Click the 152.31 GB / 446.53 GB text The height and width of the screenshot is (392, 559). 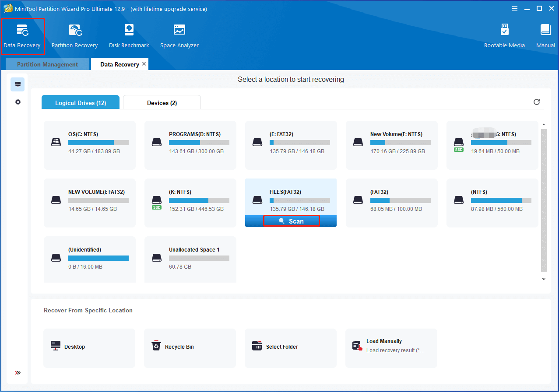click(x=196, y=209)
